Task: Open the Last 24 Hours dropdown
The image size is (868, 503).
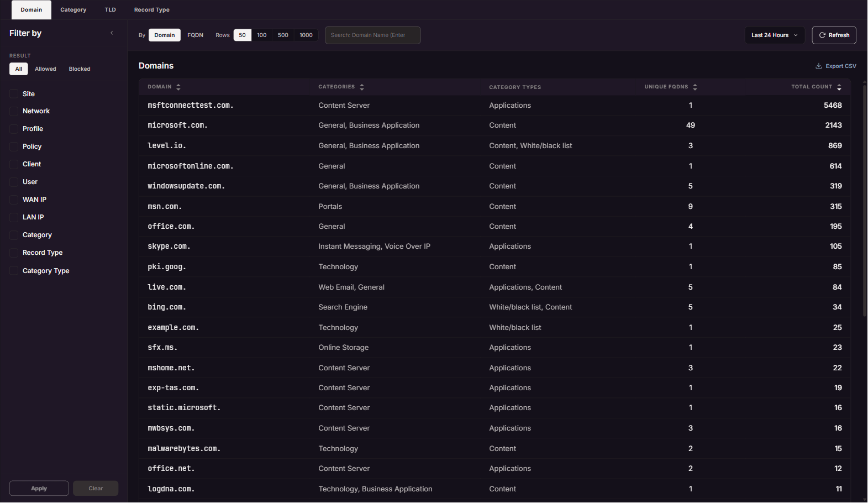Action: coord(775,35)
